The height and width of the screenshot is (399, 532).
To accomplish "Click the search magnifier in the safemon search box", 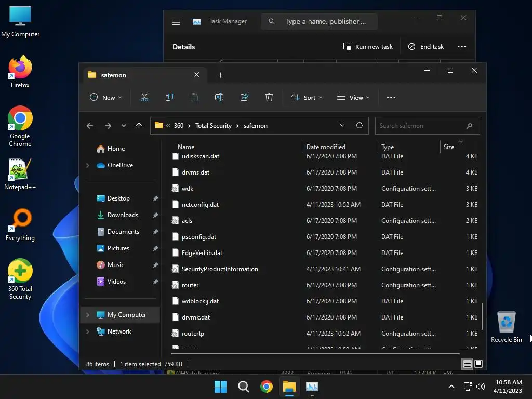I will pos(469,126).
